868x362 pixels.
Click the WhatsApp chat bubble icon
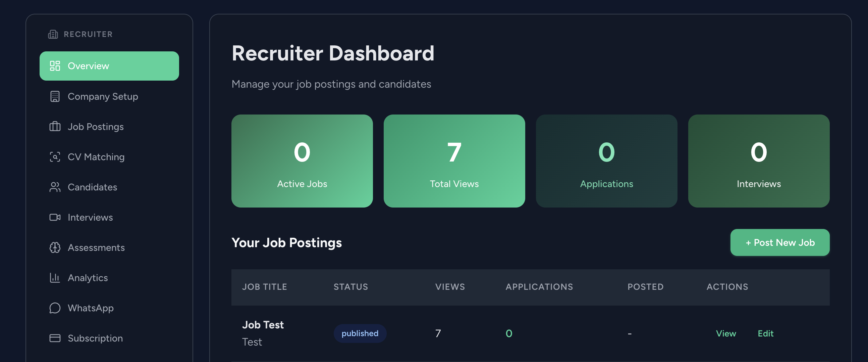pyautogui.click(x=55, y=308)
